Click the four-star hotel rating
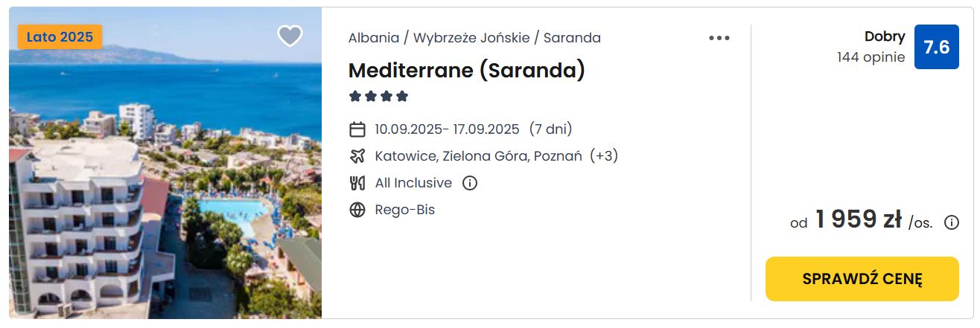The image size is (980, 328). pyautogui.click(x=379, y=97)
